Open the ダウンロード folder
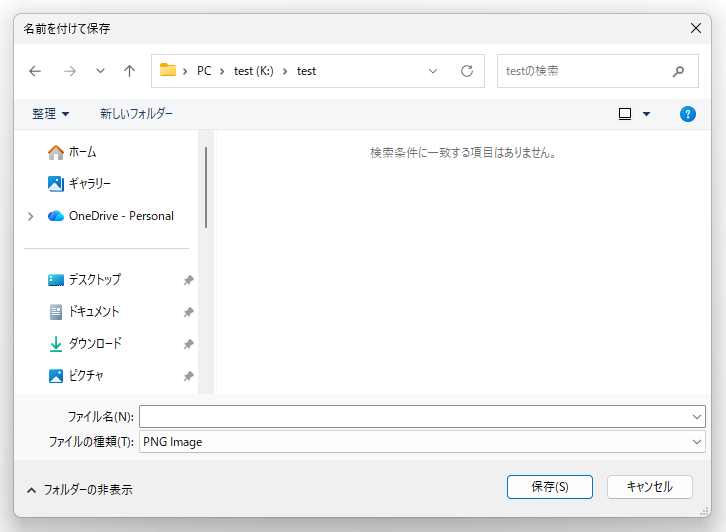 (x=94, y=344)
